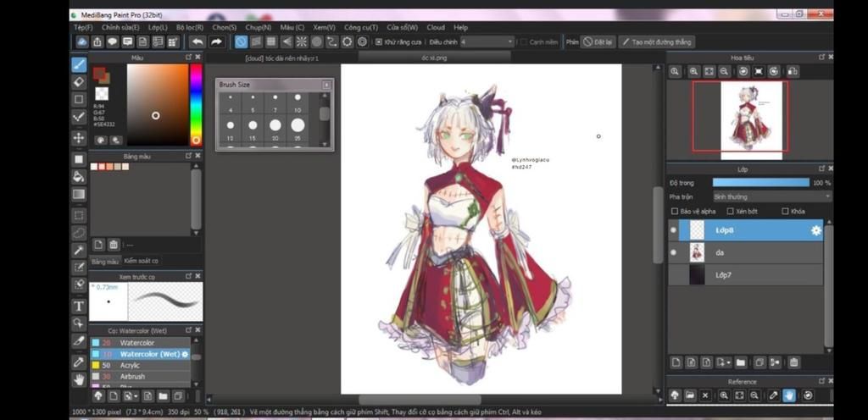
Task: Switch to the ốc xi.png document tab
Action: pos(434,58)
